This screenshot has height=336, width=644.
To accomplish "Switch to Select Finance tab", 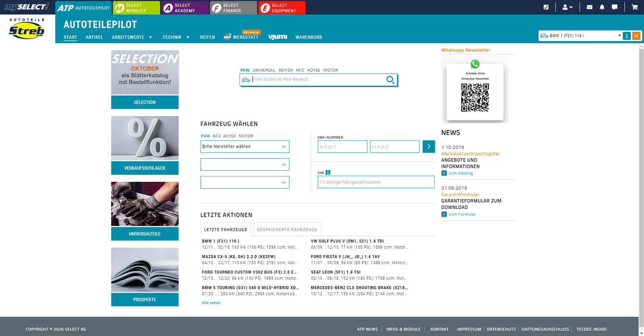I will point(233,8).
